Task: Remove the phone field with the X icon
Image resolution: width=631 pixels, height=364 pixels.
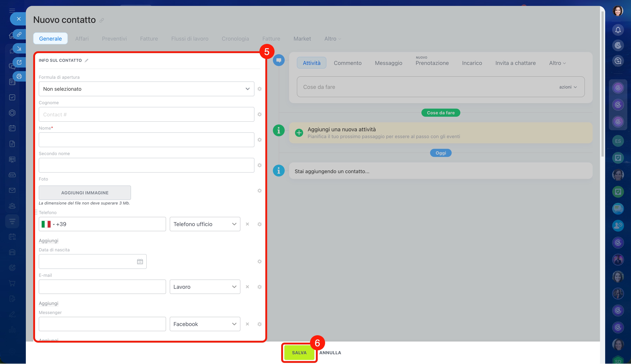Action: pos(247,224)
